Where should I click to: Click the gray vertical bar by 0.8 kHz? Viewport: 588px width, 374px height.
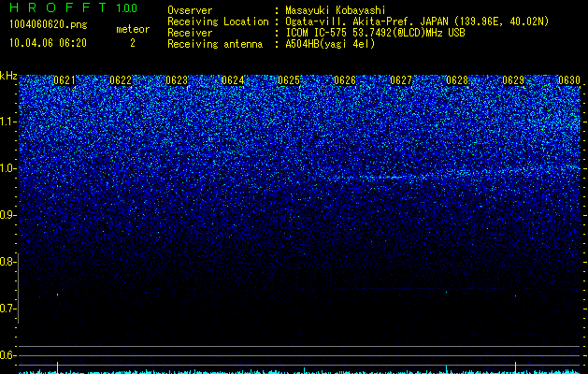(x=18, y=288)
